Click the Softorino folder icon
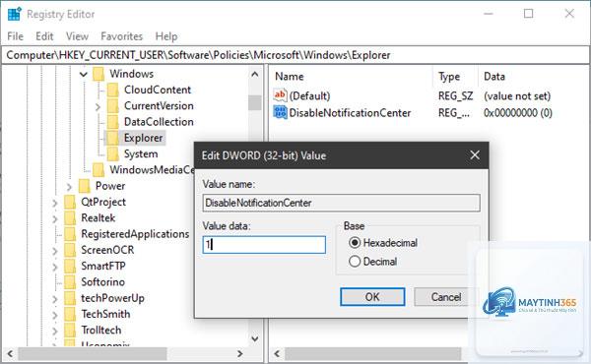 [70, 282]
